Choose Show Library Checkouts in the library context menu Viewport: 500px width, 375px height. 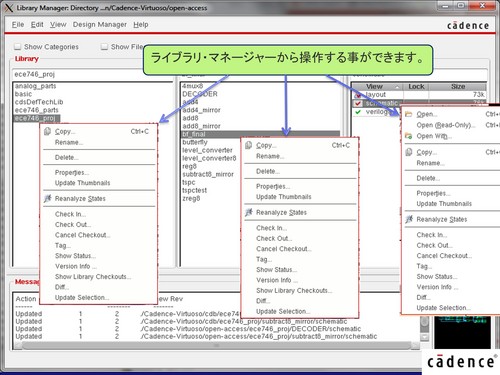click(x=93, y=277)
